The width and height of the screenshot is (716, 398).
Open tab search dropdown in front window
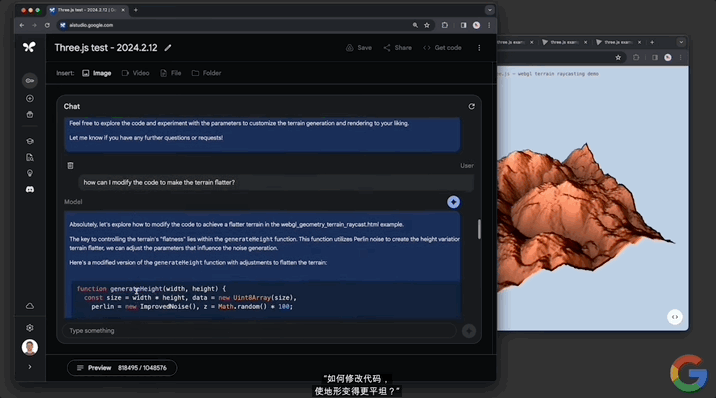pos(490,10)
